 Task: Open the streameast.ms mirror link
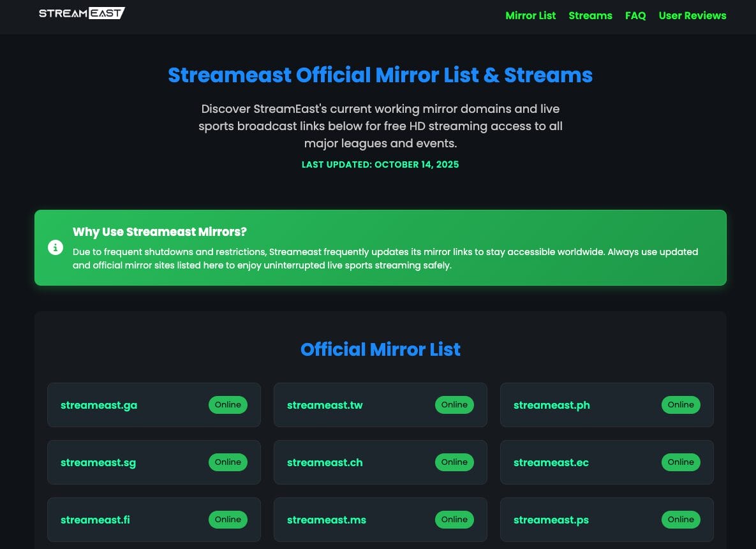point(327,520)
